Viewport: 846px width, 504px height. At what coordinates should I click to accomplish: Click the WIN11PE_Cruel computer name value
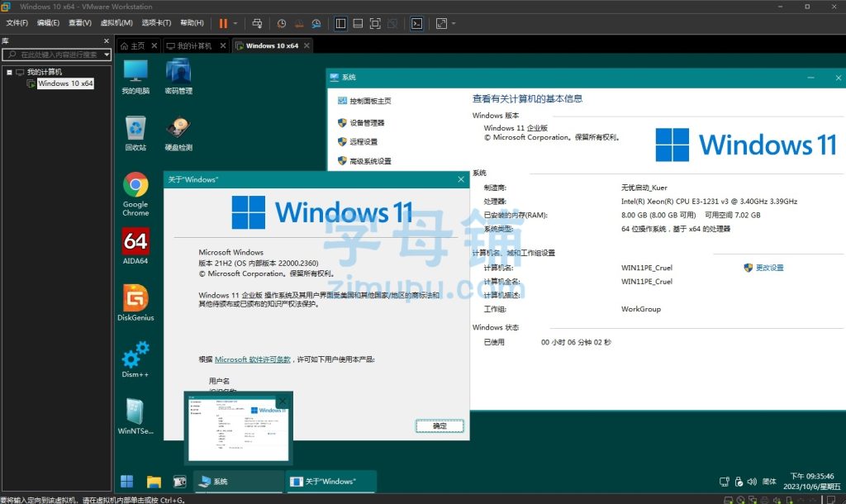646,268
